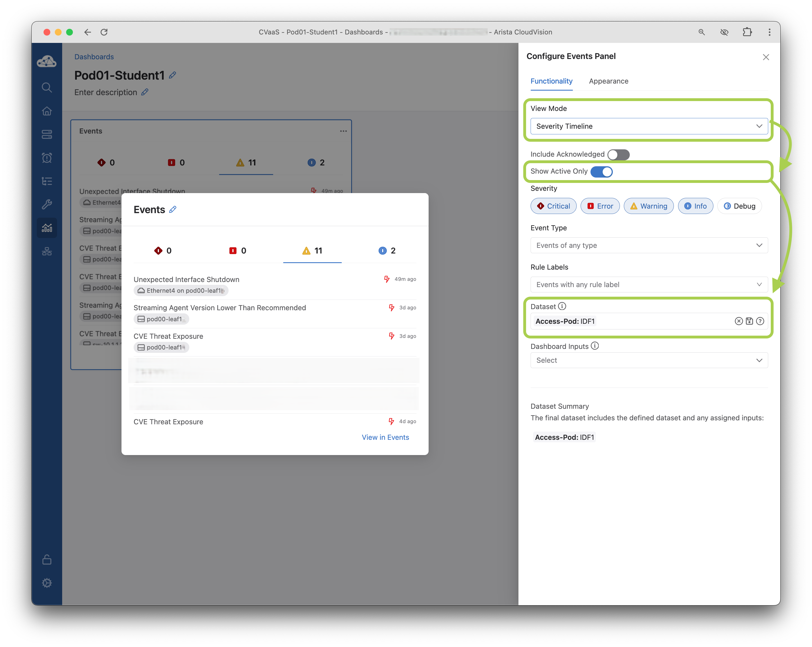This screenshot has height=647, width=812.
Task: Open the View Mode Severity Timeline dropdown
Action: click(648, 126)
